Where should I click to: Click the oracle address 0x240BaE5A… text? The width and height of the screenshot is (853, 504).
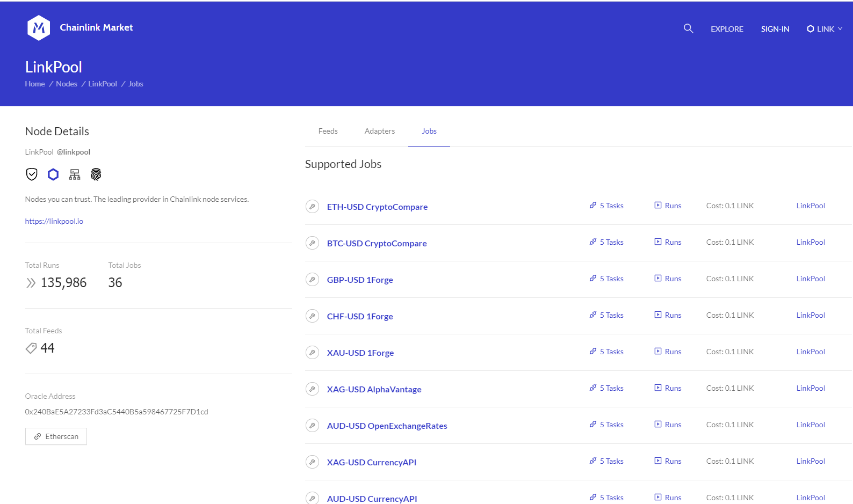117,412
